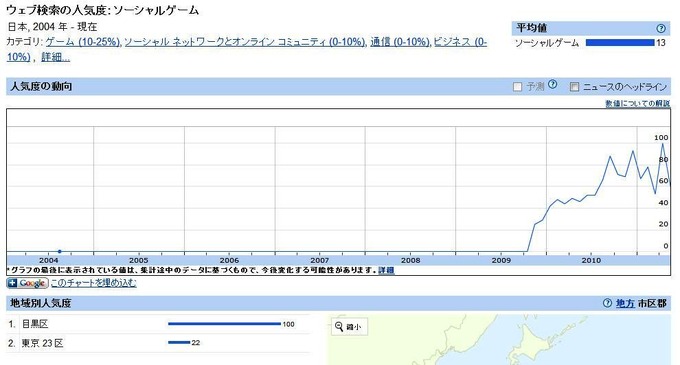Click the blue ソーシャルゲーム average bar
The width and height of the screenshot is (680, 365).
click(x=620, y=42)
